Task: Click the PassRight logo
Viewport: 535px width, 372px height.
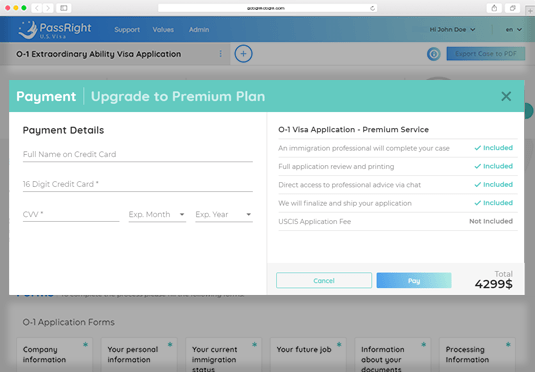Action: (x=55, y=30)
